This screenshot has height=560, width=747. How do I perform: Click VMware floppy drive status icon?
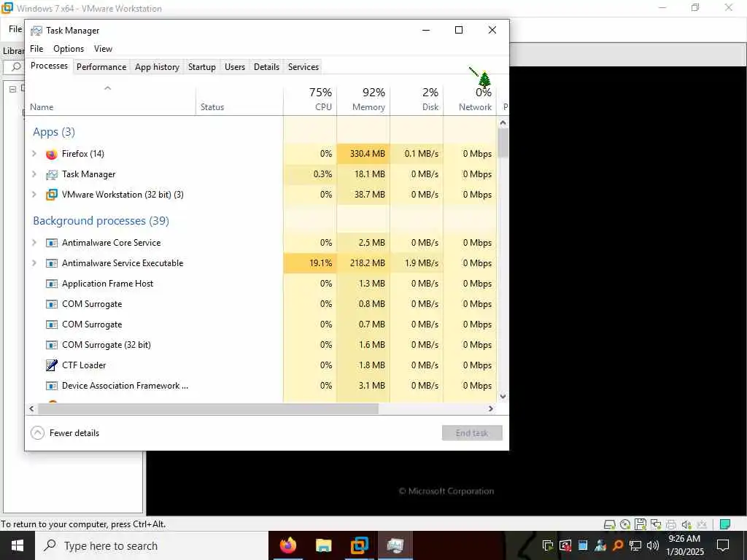pyautogui.click(x=640, y=524)
